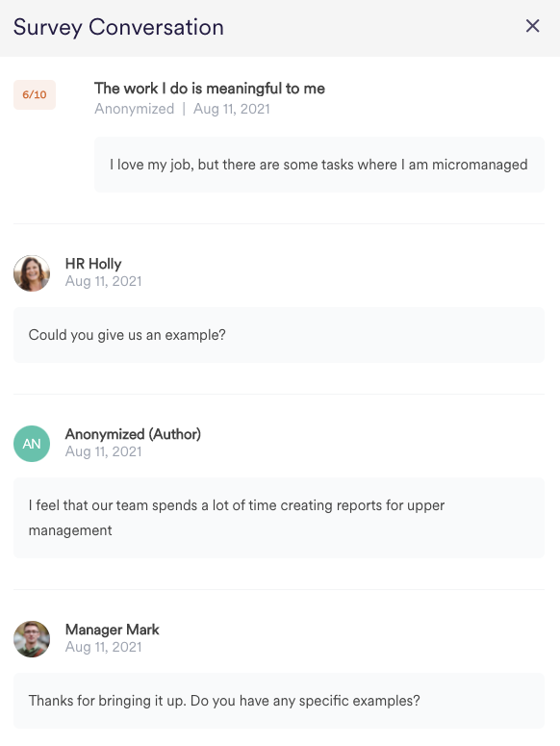Click the message about creating reports for upper management
Screen dimensions: 560x746
pyautogui.click(x=279, y=518)
